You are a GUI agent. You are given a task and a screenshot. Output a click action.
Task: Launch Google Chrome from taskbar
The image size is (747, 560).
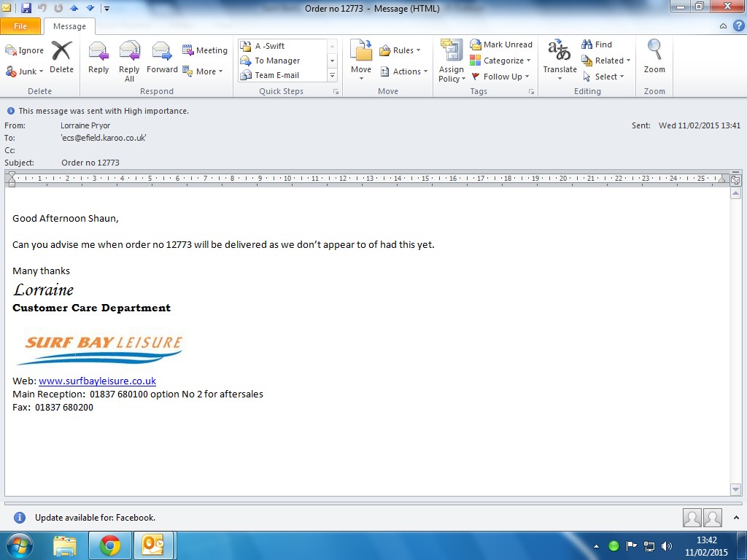pyautogui.click(x=110, y=546)
